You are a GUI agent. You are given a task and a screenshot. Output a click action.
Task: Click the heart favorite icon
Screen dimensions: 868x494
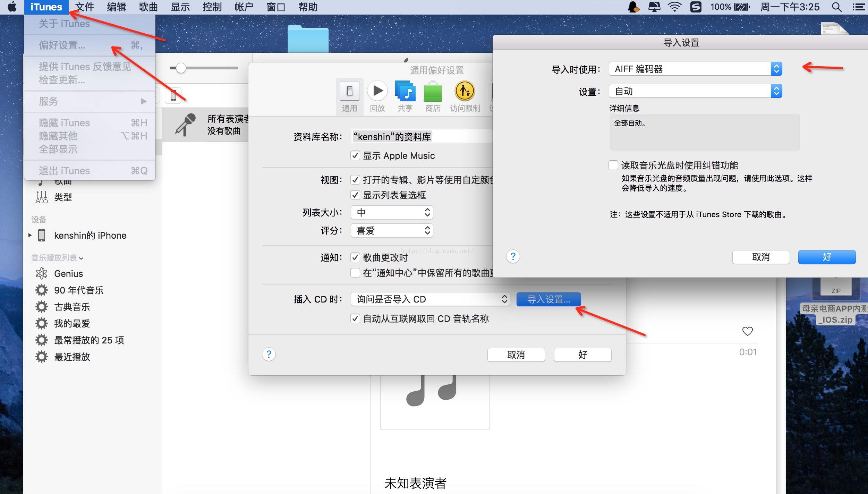747,331
